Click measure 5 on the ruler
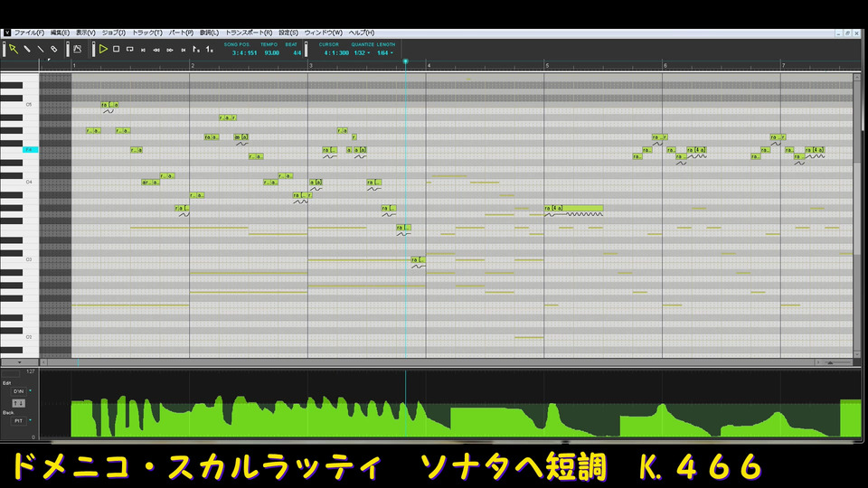Image resolution: width=868 pixels, height=488 pixels. (x=548, y=65)
